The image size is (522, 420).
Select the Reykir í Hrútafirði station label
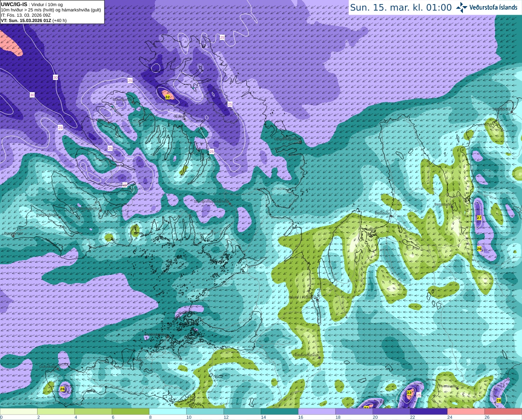[x=303, y=297]
